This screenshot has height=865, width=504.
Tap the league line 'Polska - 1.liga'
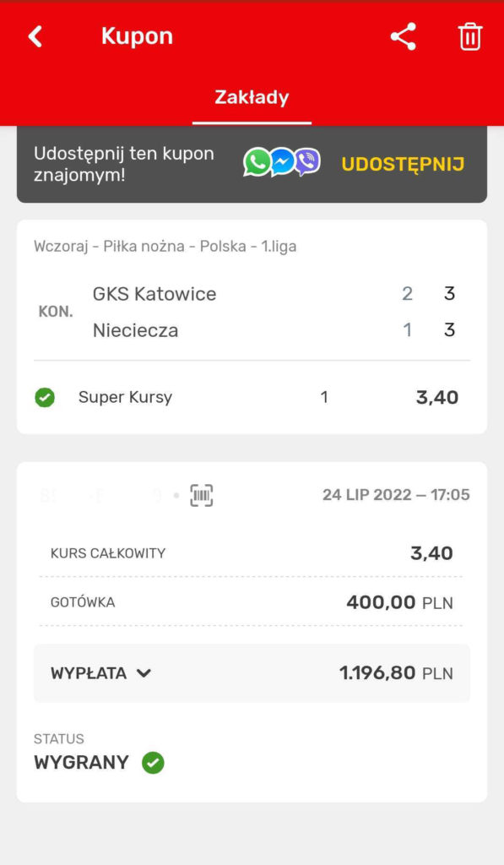click(x=248, y=246)
